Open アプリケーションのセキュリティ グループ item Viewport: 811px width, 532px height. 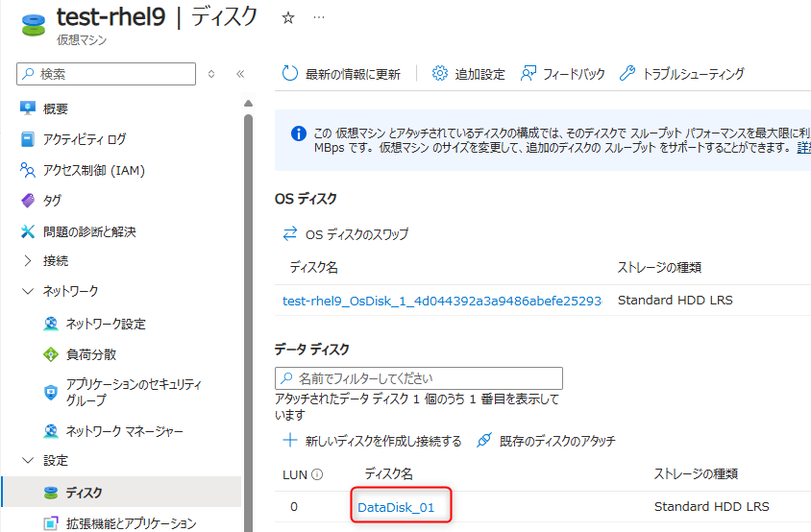(x=134, y=392)
